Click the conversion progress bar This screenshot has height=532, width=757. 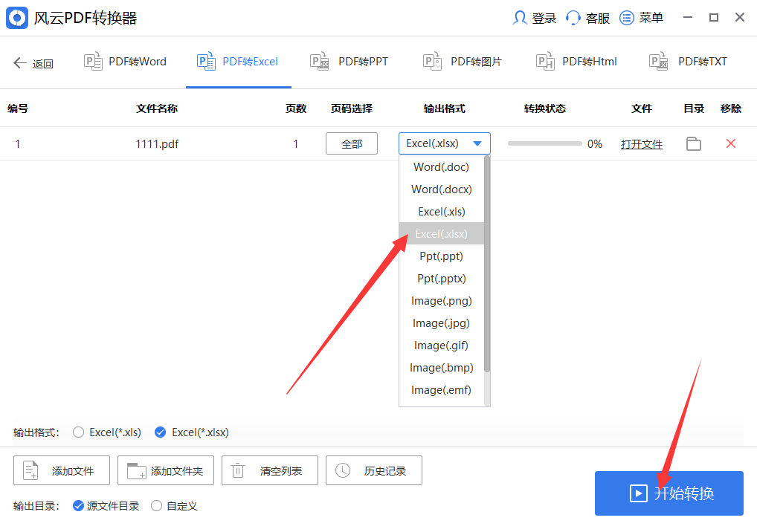coord(544,143)
